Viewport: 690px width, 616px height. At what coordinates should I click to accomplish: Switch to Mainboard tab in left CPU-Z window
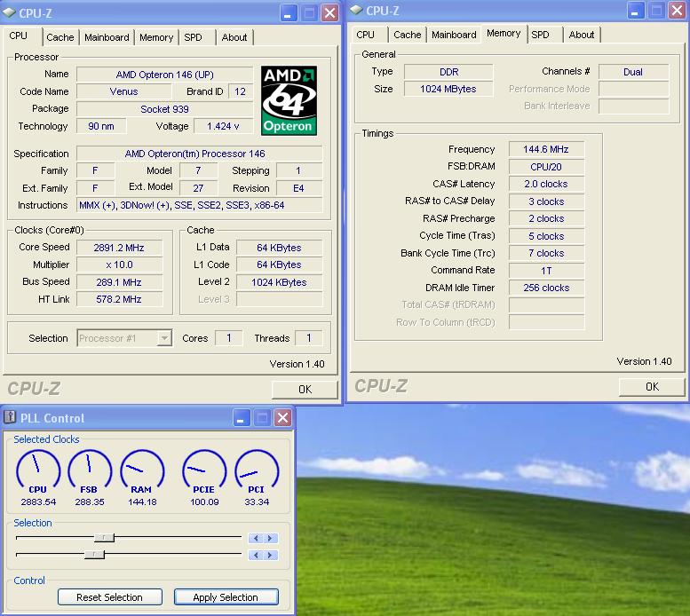pos(107,37)
